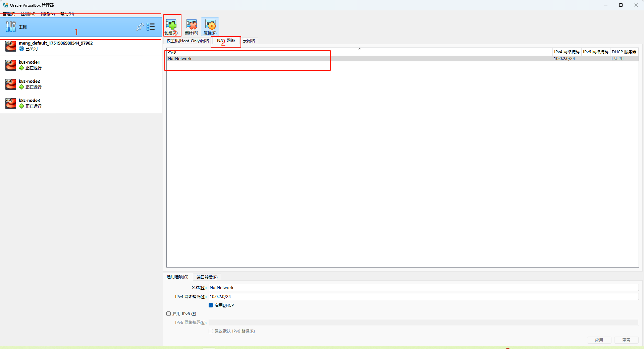Select meng_default VM icon

11,46
